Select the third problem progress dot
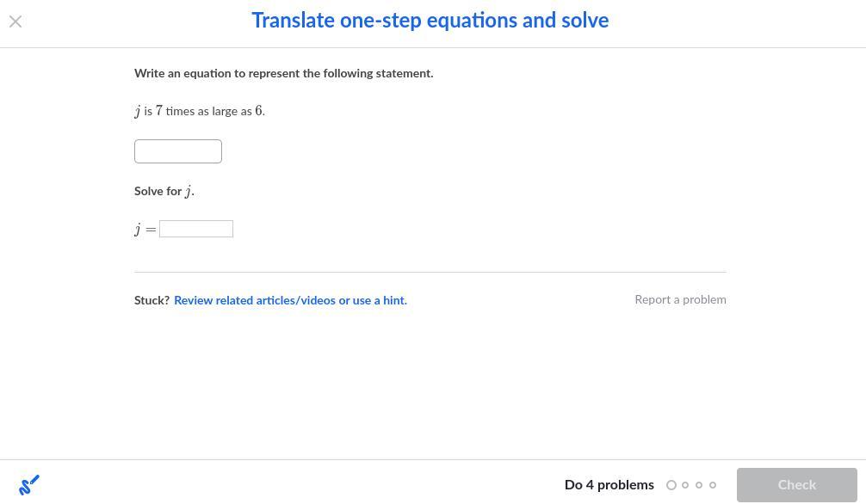The image size is (866, 504). (x=699, y=485)
